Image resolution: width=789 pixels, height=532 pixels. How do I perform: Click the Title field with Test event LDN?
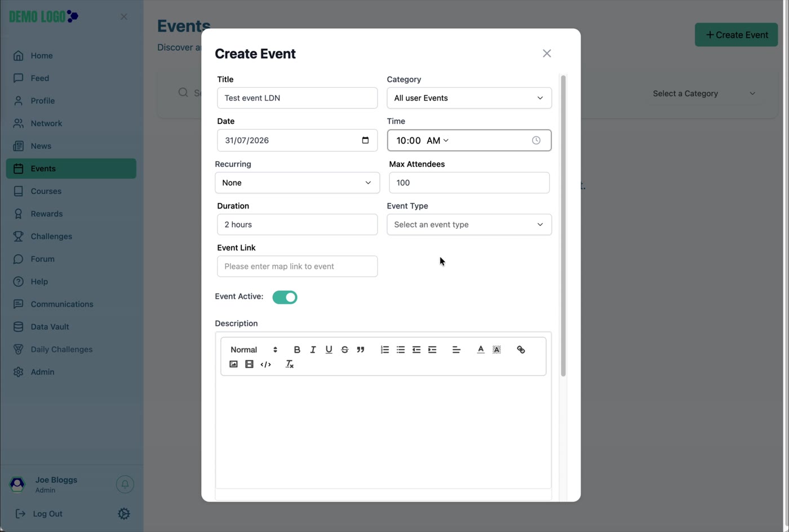click(297, 98)
